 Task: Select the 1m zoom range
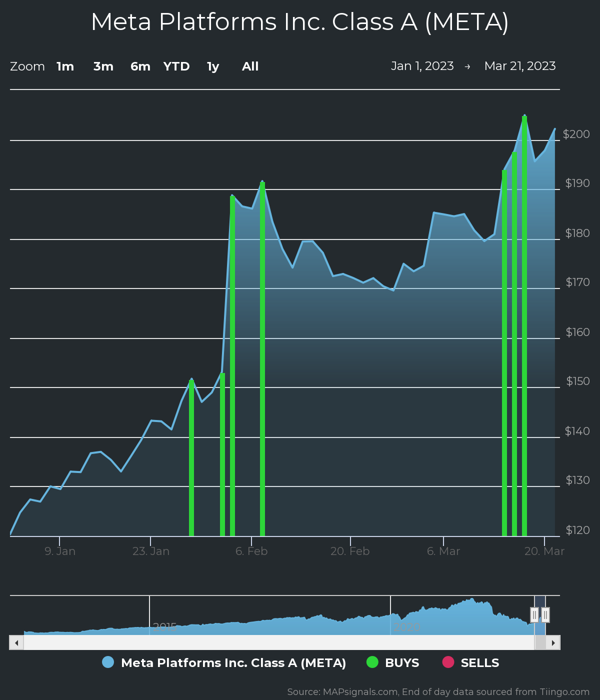[x=65, y=66]
